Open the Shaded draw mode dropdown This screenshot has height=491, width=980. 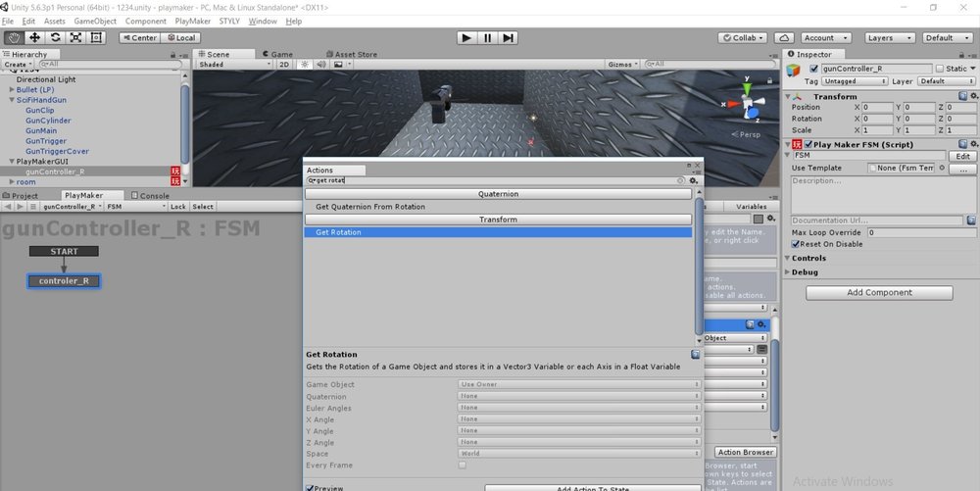click(x=234, y=65)
